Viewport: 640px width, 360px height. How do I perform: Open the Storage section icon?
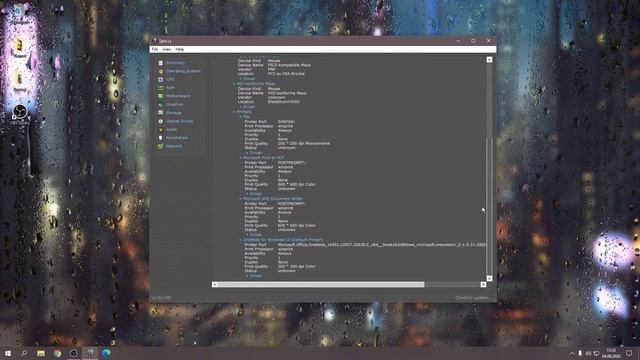tap(160, 113)
